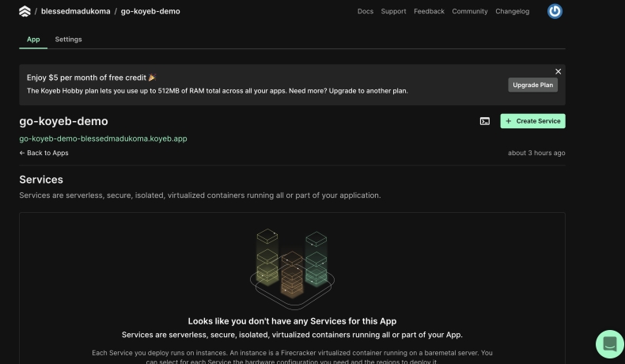This screenshot has height=364, width=625.
Task: Click the Create Service button
Action: [x=532, y=121]
